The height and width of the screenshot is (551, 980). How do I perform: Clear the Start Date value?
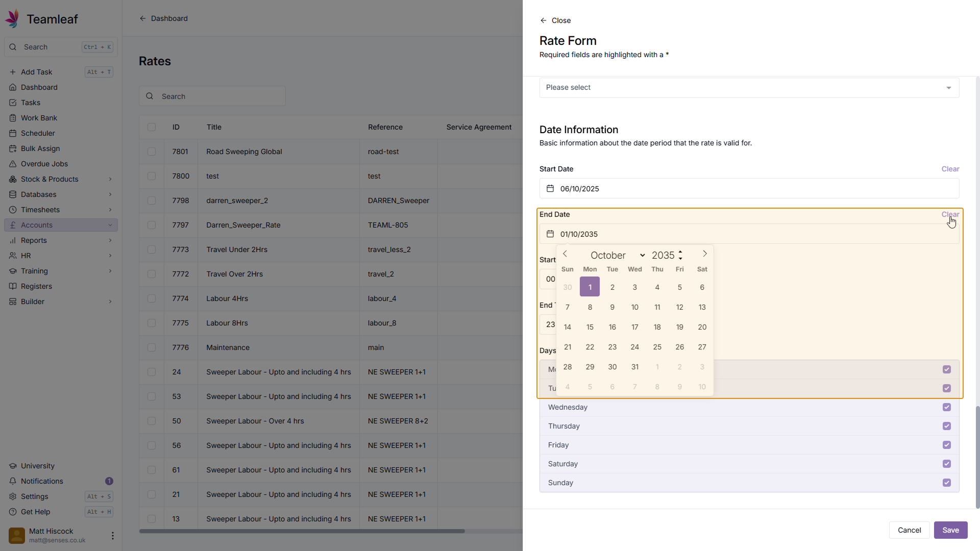pyautogui.click(x=950, y=169)
